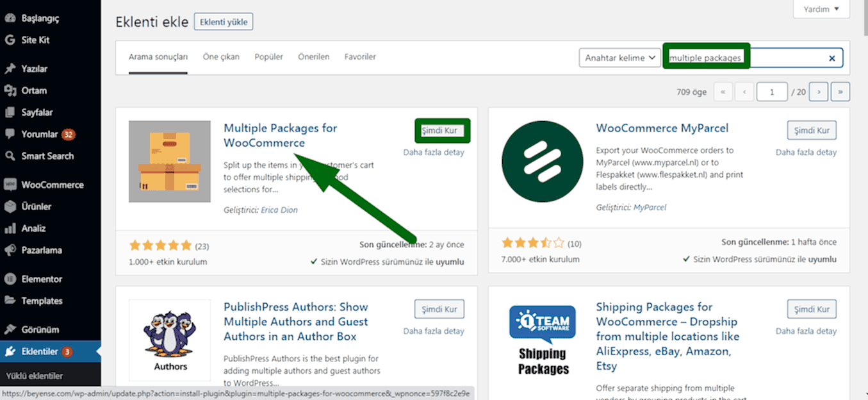Open the Yorumlar comment bubble icon
This screenshot has width=868, height=400.
(10, 134)
